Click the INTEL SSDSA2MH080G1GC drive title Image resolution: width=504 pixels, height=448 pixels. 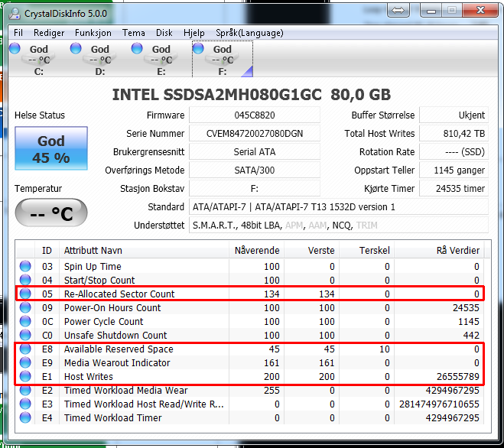point(252,95)
